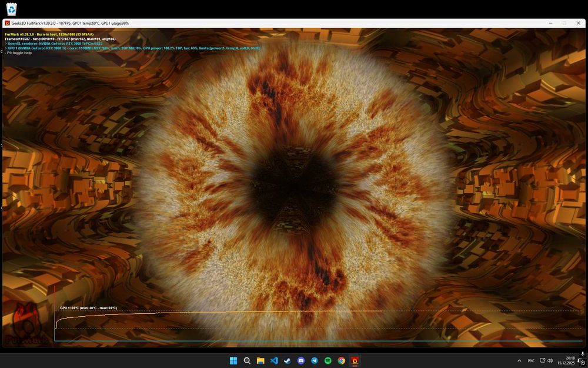Open the volume tray icon
The width and height of the screenshot is (588, 368).
pyautogui.click(x=550, y=361)
